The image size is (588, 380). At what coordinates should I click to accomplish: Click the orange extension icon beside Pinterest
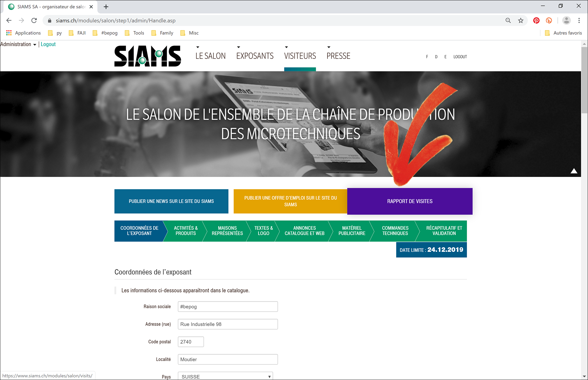coord(549,21)
